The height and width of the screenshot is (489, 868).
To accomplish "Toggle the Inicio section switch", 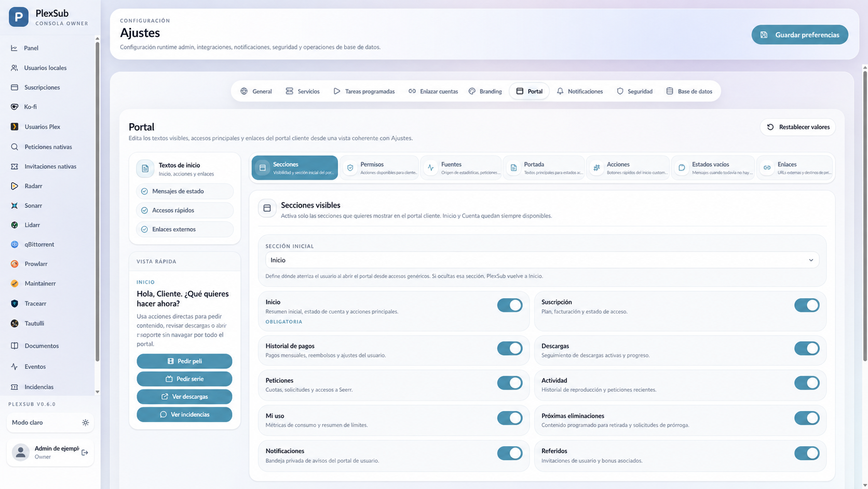I will pos(510,305).
